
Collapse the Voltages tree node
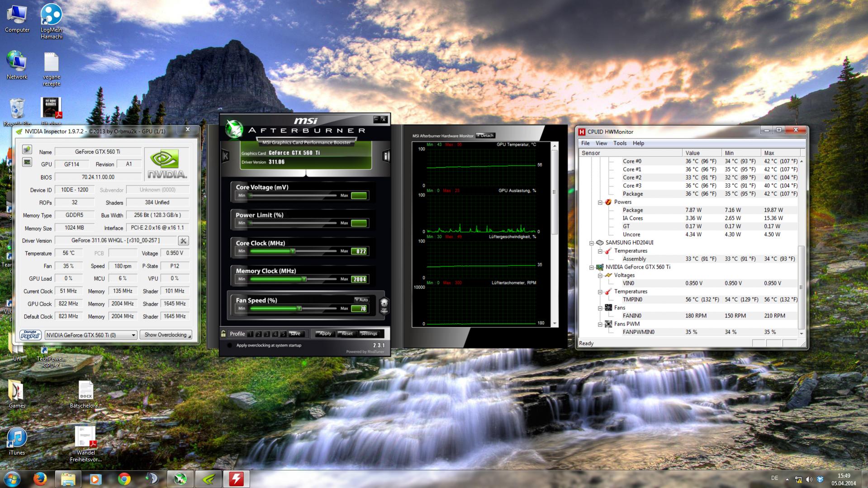pos(600,275)
